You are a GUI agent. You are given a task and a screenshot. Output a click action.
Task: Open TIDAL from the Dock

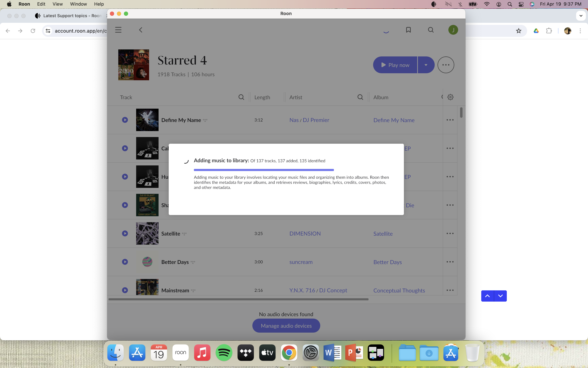[245, 352]
